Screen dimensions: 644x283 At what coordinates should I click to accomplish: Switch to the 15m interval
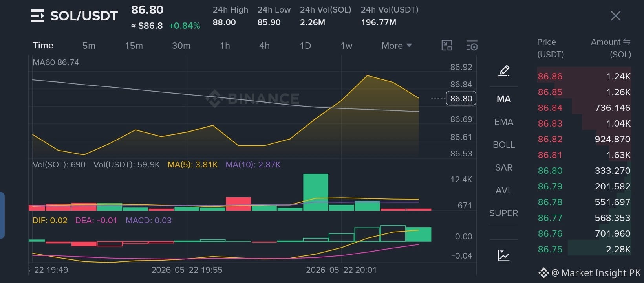point(134,46)
